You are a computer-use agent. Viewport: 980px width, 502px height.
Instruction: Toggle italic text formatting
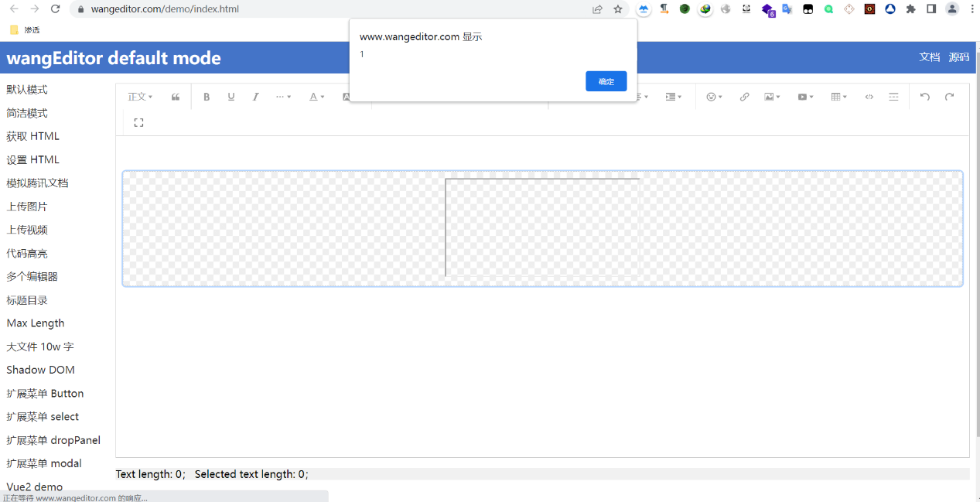[256, 97]
